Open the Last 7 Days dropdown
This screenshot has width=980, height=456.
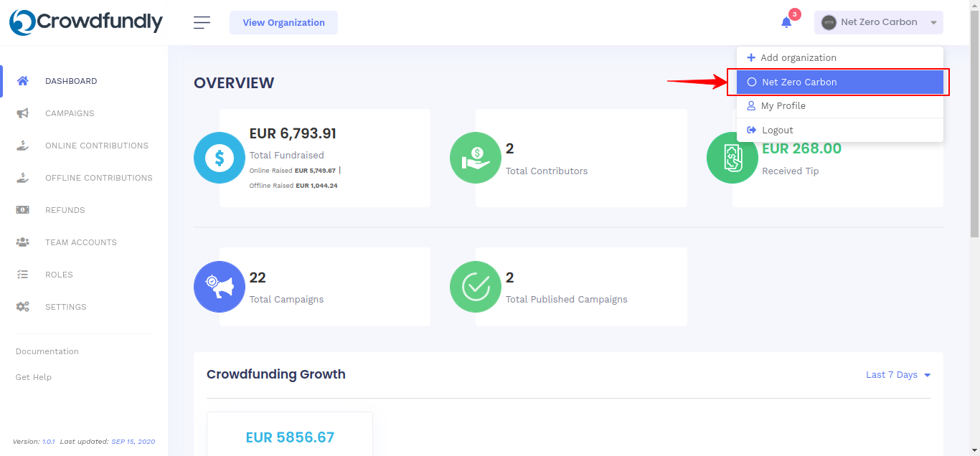898,375
